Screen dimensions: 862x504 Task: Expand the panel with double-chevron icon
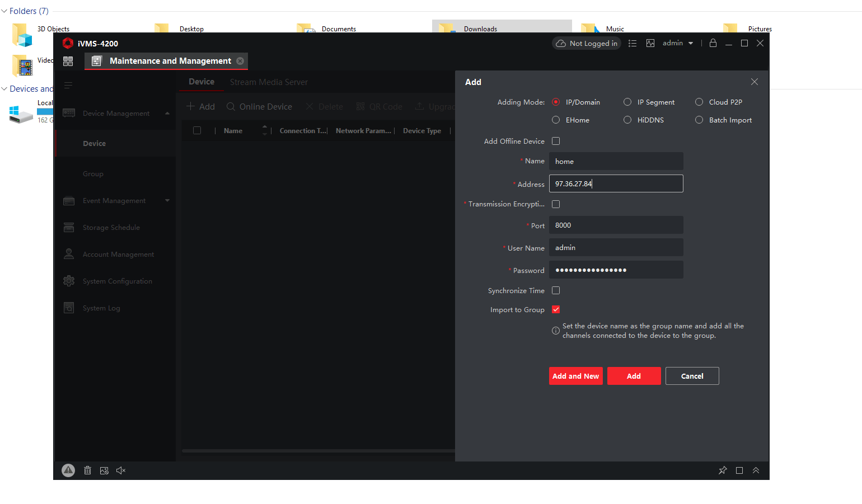756,470
